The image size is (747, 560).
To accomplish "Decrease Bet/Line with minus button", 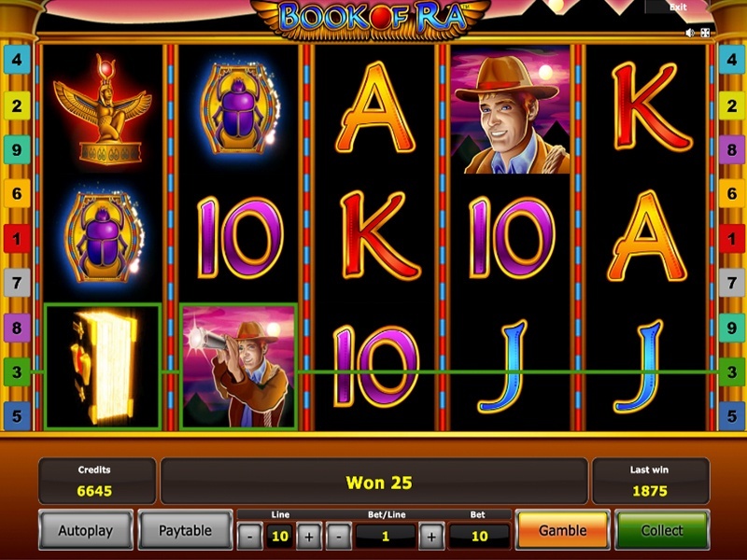I will click(x=338, y=538).
